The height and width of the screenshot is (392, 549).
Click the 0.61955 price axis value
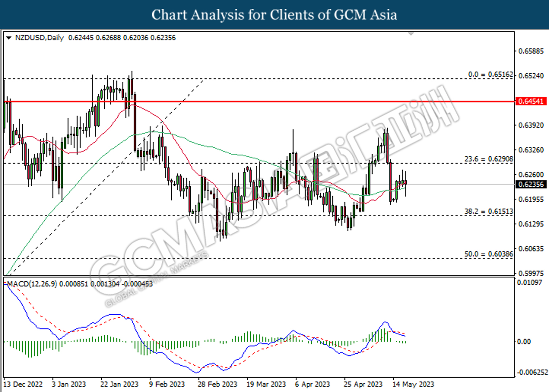coord(531,199)
